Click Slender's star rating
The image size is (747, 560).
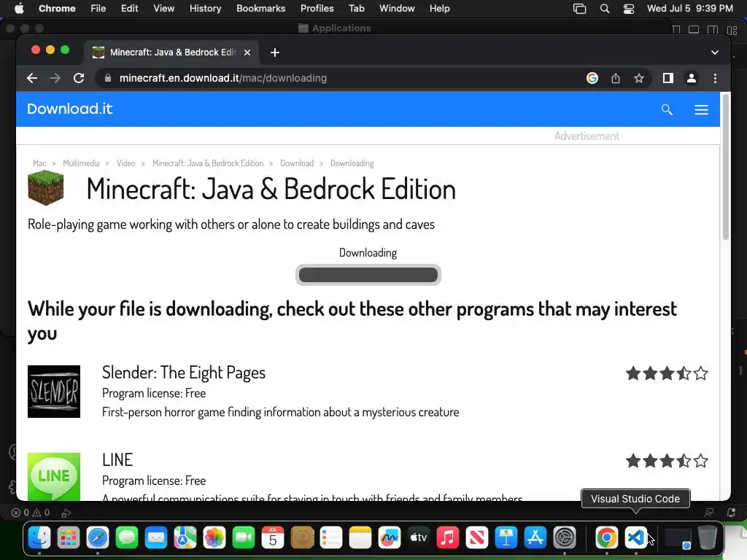[667, 373]
